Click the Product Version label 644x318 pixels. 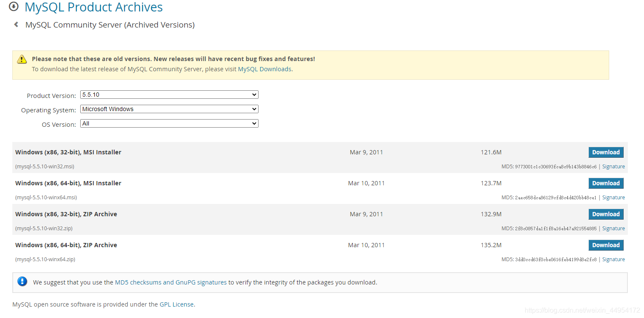51,96
